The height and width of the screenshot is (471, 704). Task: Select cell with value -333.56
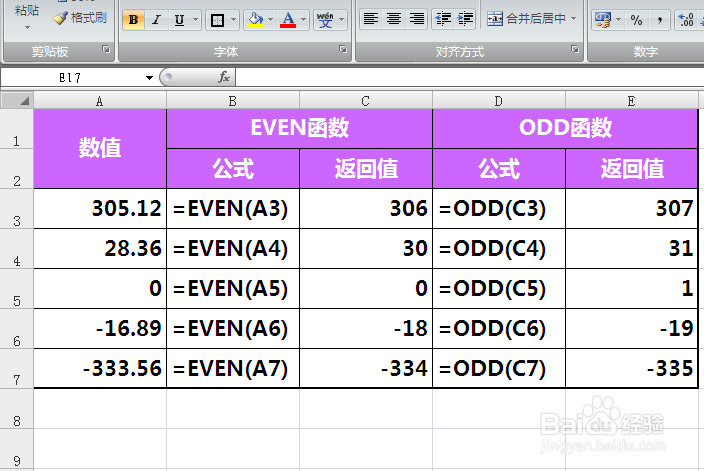coord(100,368)
